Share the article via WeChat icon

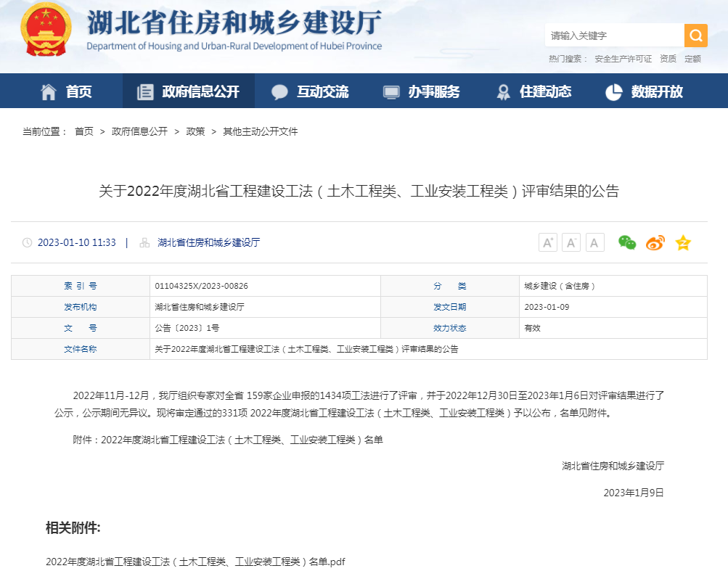pyautogui.click(x=627, y=243)
